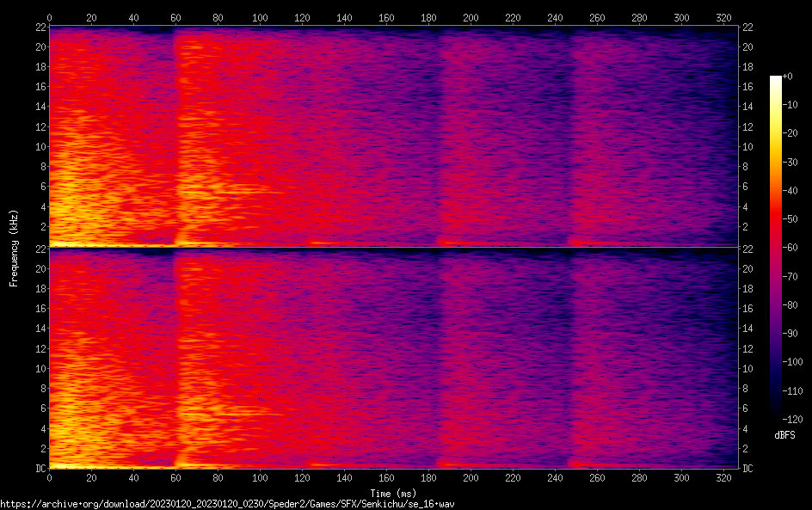Click the 100 ms label on top time axis
The image size is (812, 510).
[x=261, y=17]
